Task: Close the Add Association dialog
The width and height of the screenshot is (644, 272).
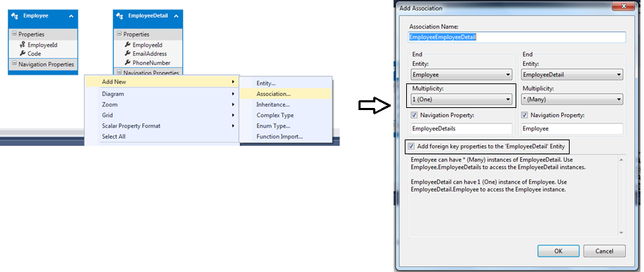Action: point(623,6)
